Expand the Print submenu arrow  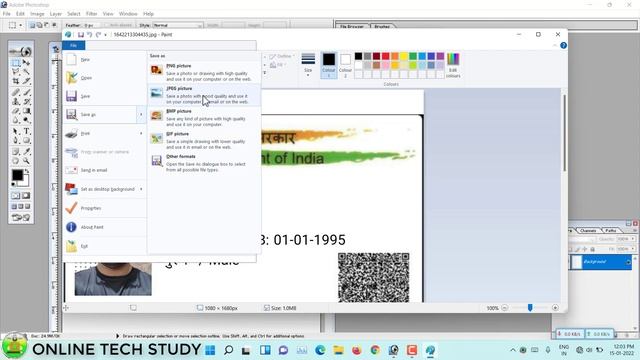(x=141, y=133)
